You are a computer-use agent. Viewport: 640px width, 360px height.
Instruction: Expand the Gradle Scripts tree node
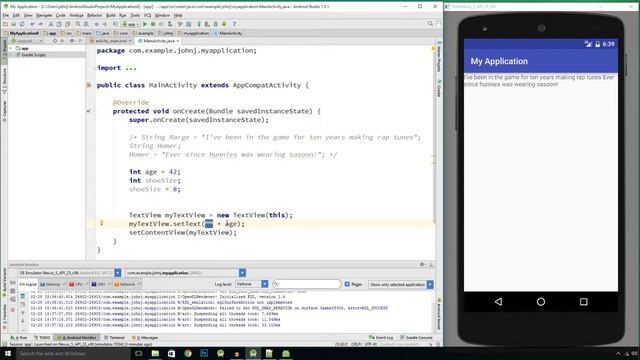click(x=11, y=54)
